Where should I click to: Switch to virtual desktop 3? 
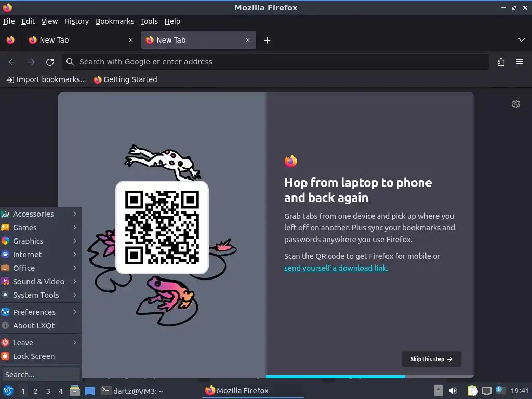pos(48,391)
